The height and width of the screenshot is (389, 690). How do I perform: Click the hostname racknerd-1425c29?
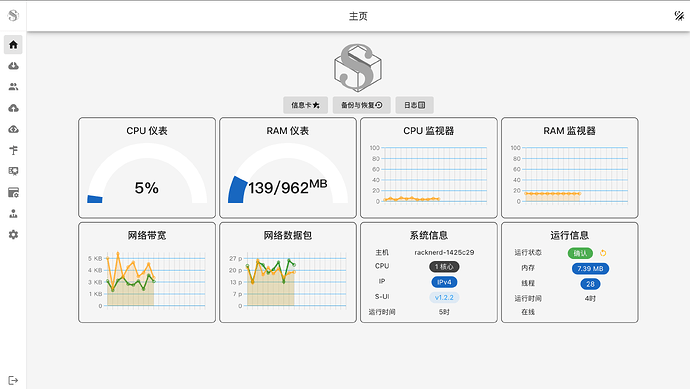(444, 252)
